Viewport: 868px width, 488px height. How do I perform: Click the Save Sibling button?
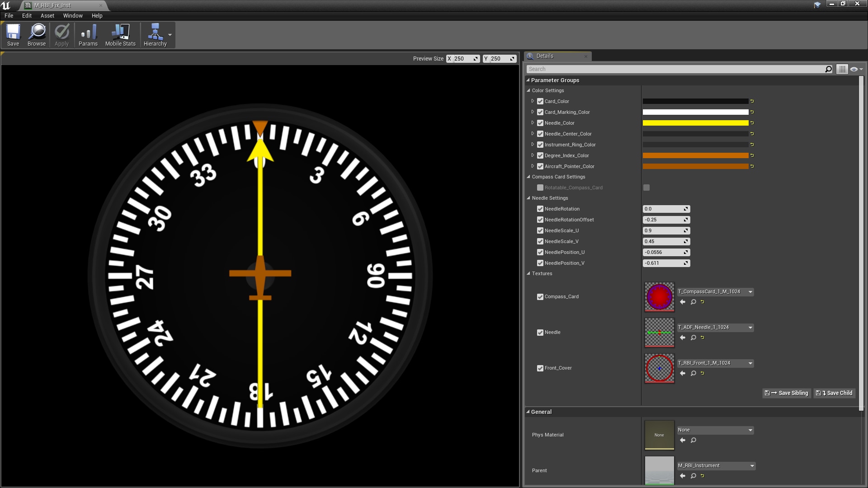786,393
